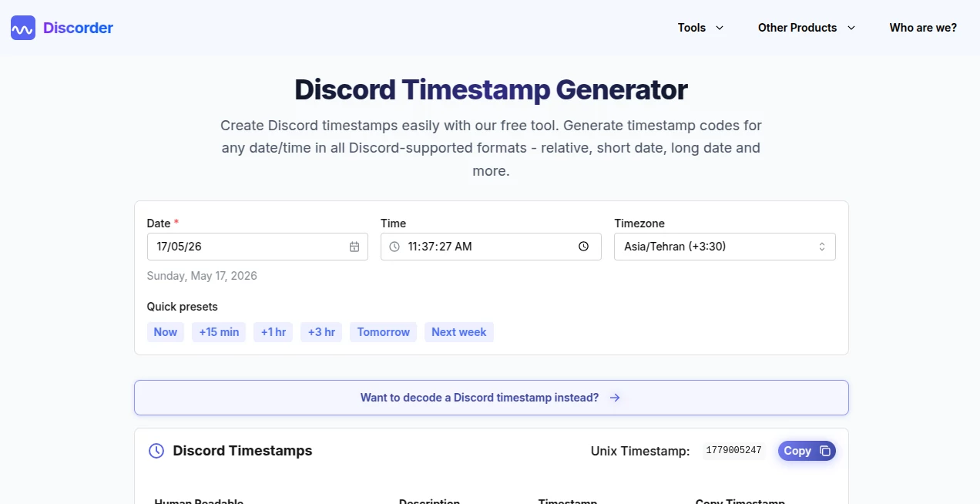This screenshot has width=980, height=504.
Task: Open the Tools navigation menu
Action: pyautogui.click(x=701, y=28)
